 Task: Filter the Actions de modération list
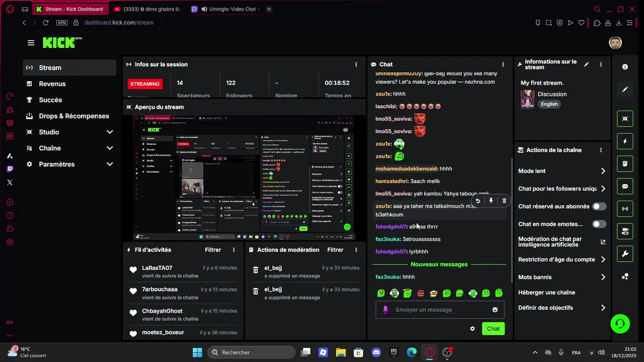tap(335, 250)
